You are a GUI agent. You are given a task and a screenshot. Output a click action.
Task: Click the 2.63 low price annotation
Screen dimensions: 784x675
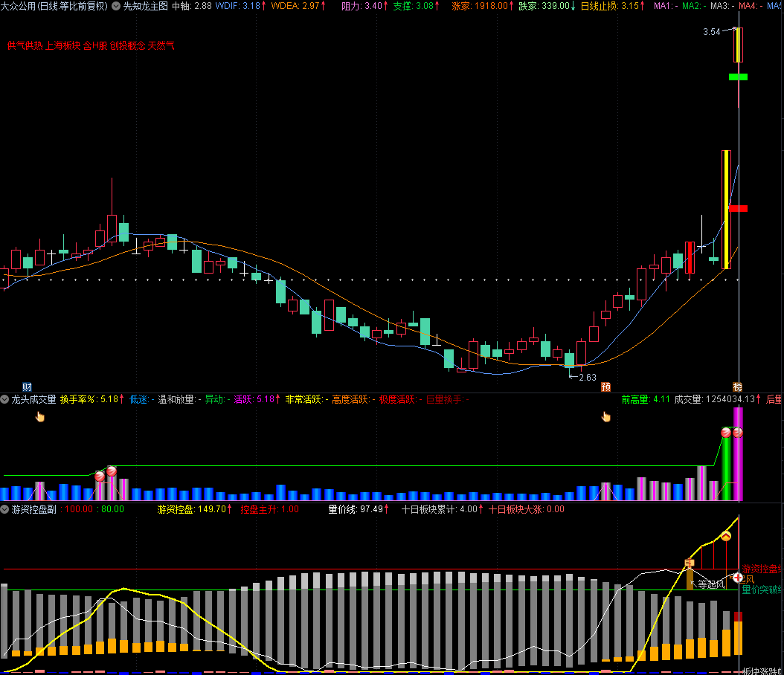(587, 377)
